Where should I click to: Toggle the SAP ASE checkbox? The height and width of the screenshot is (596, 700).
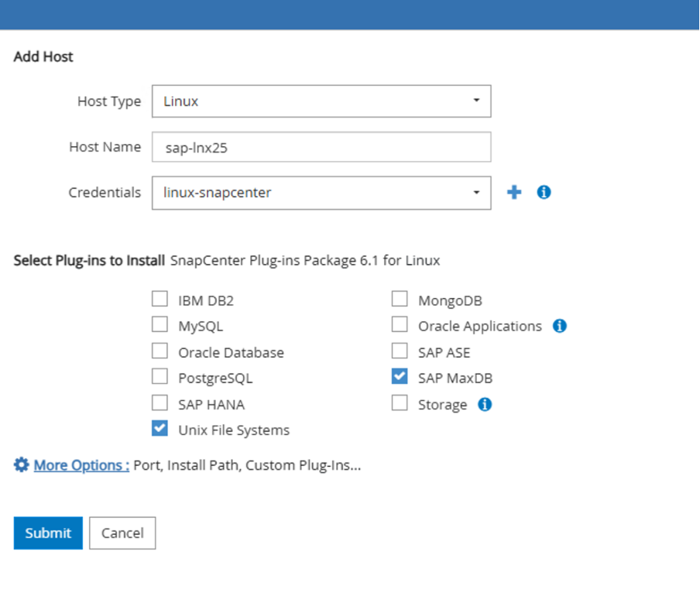[400, 351]
